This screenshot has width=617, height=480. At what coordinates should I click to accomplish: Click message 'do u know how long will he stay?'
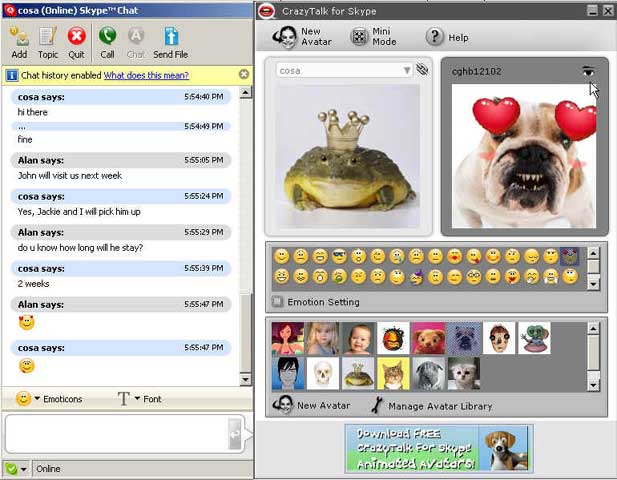(x=80, y=247)
